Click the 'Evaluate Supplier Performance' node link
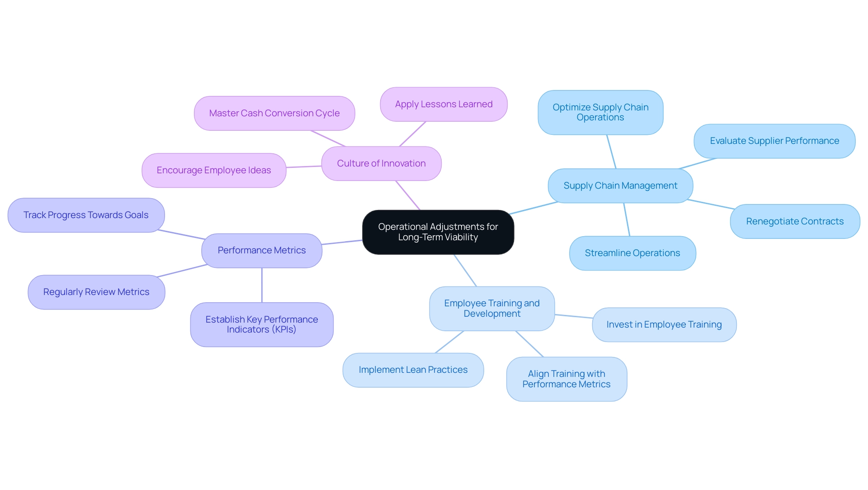Image resolution: width=868 pixels, height=490 pixels. (x=774, y=140)
